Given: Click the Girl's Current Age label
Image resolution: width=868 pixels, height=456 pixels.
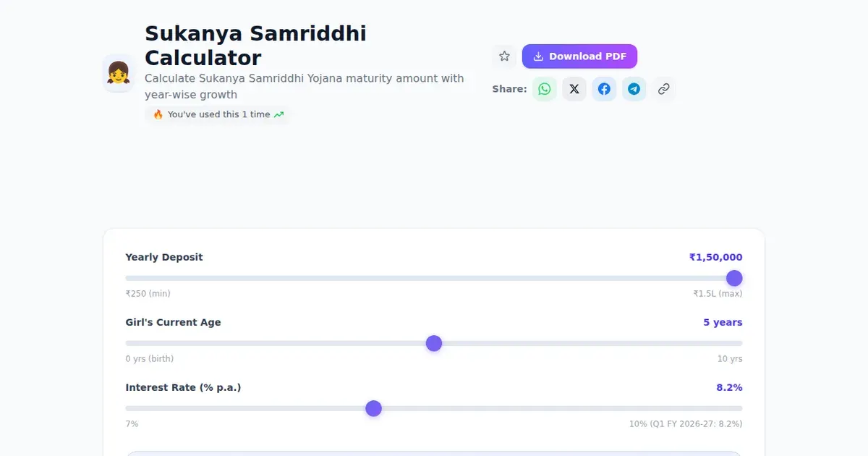Looking at the screenshot, I should pos(174,322).
